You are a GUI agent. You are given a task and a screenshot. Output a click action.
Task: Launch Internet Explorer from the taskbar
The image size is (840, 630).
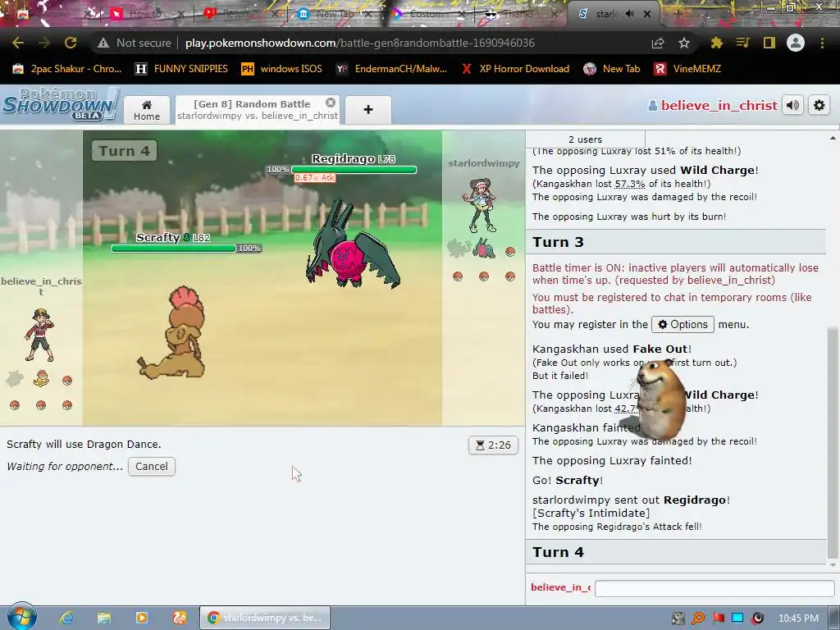(66, 618)
